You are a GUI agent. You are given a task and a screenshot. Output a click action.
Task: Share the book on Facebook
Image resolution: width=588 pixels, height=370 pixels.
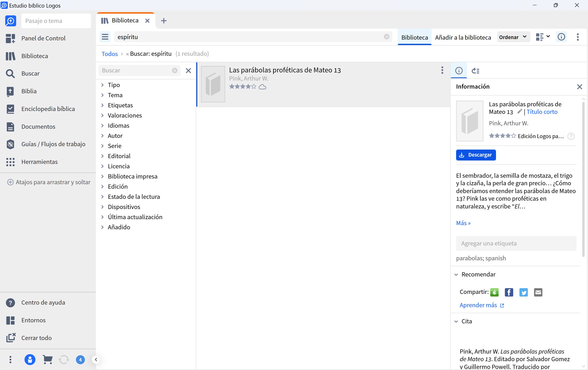click(509, 292)
